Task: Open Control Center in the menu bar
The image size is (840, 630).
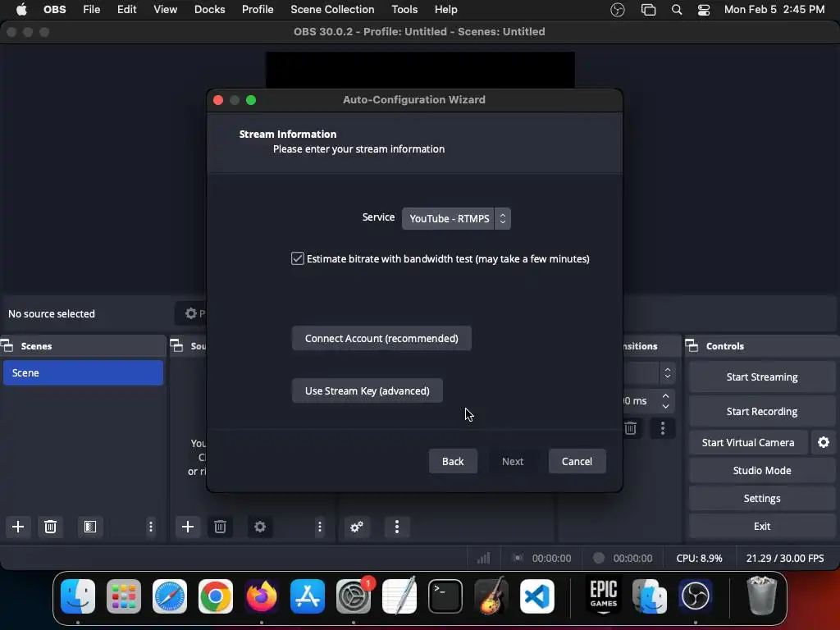Action: pyautogui.click(x=703, y=10)
